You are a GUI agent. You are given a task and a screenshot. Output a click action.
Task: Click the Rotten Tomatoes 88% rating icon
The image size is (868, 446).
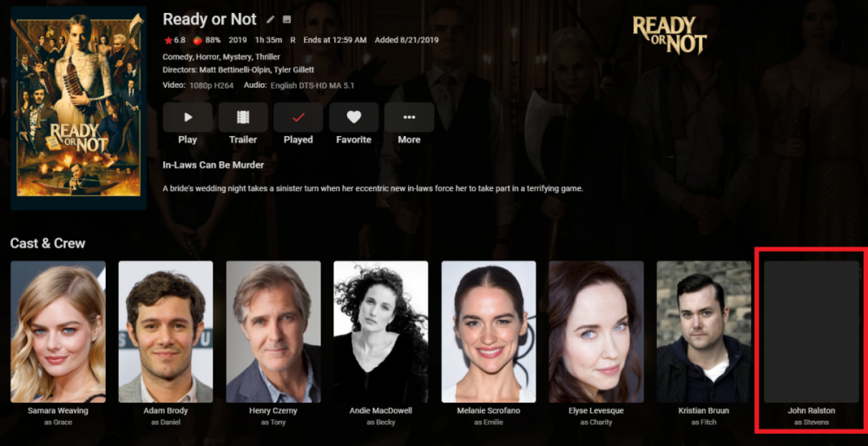point(197,40)
